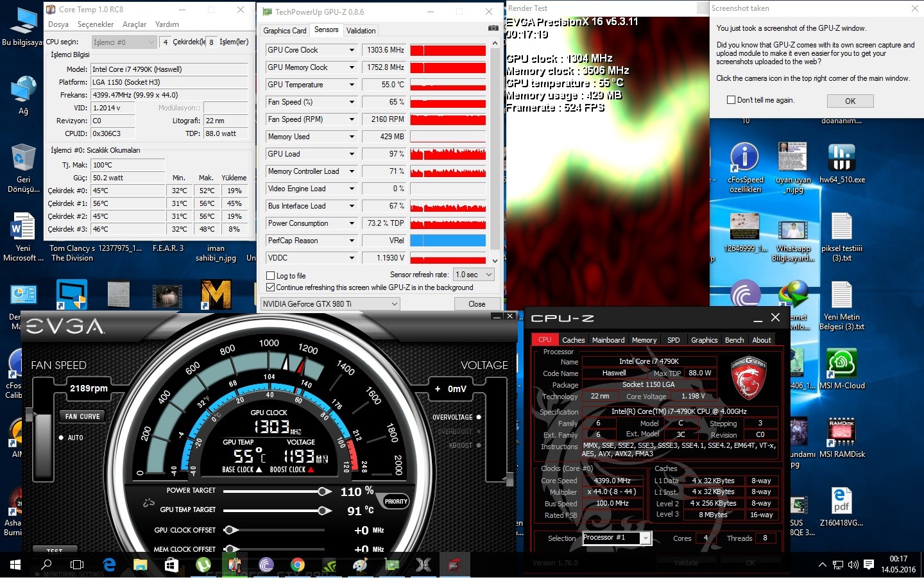
Task: Click the EVGA link/sync targets icon
Action: click(149, 502)
